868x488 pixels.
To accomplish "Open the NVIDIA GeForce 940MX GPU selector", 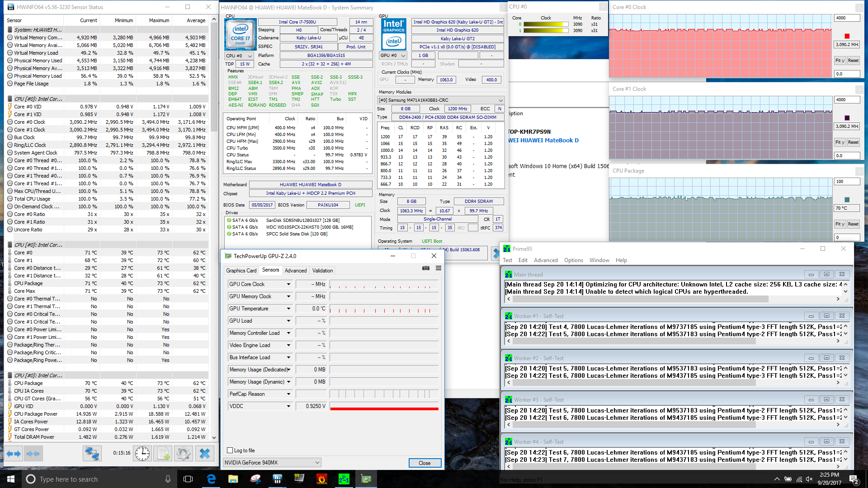I will point(272,462).
